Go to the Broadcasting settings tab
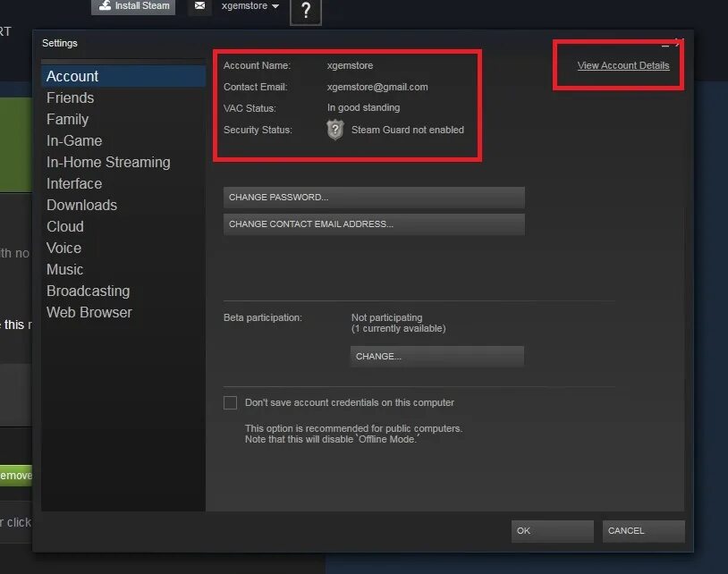Viewport: 728px width, 574px height. 123,291
